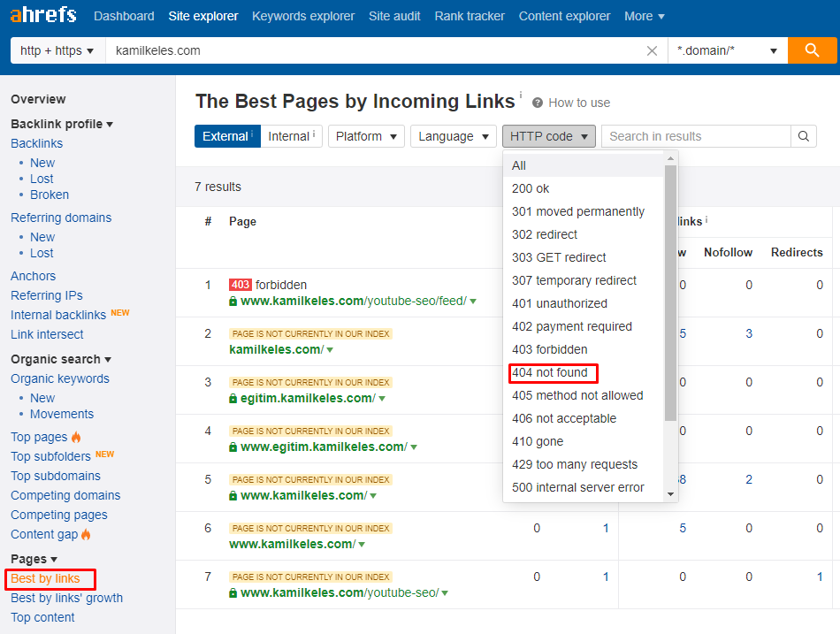Collapse the Organic search section
The image size is (840, 634).
[x=61, y=359]
